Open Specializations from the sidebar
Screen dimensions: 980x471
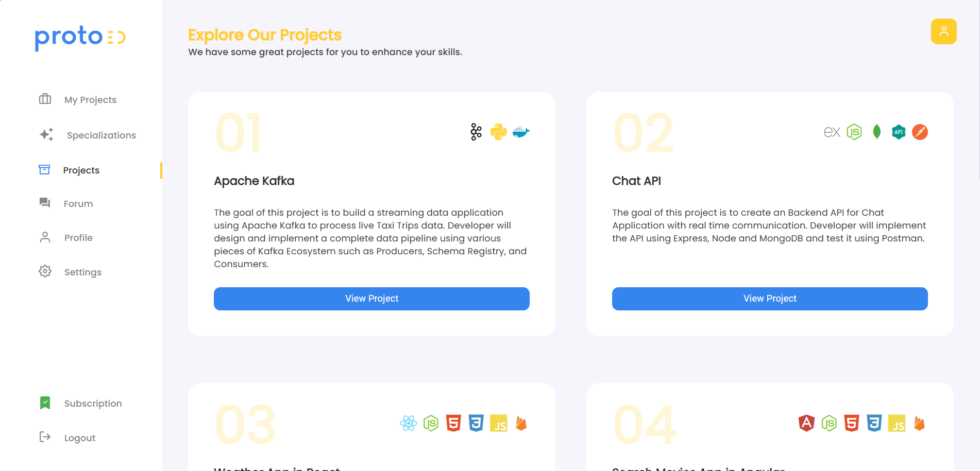pyautogui.click(x=102, y=135)
